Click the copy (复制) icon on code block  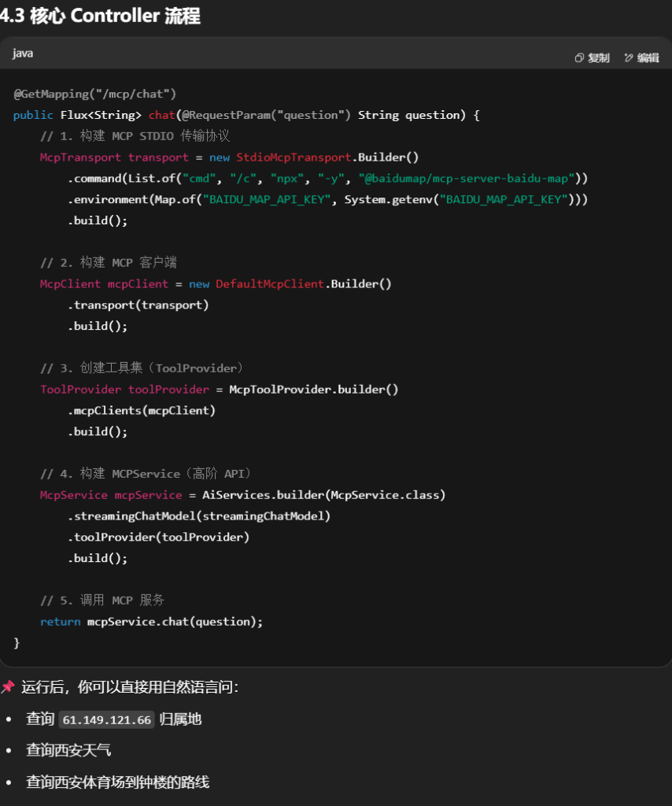tap(579, 57)
